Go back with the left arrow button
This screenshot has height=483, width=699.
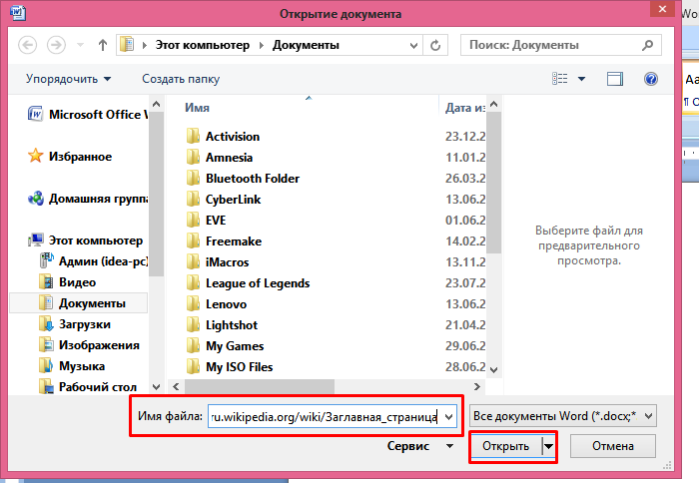coord(28,45)
